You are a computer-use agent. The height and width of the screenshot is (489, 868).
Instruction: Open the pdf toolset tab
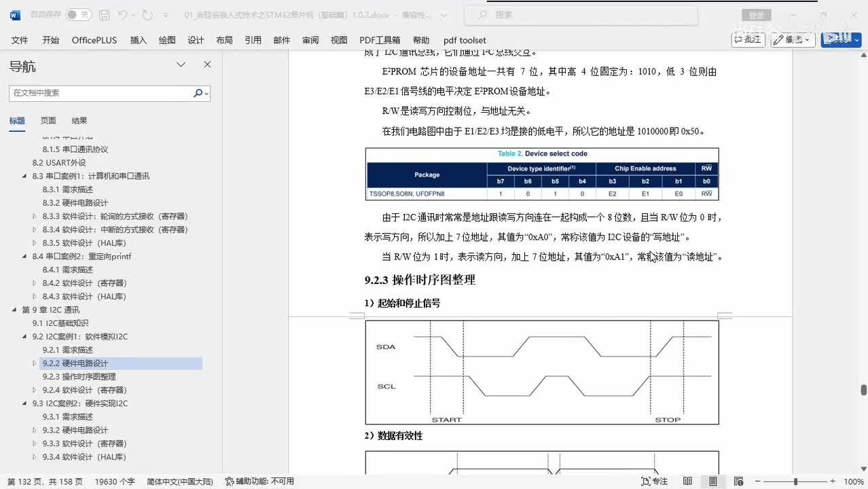point(465,40)
